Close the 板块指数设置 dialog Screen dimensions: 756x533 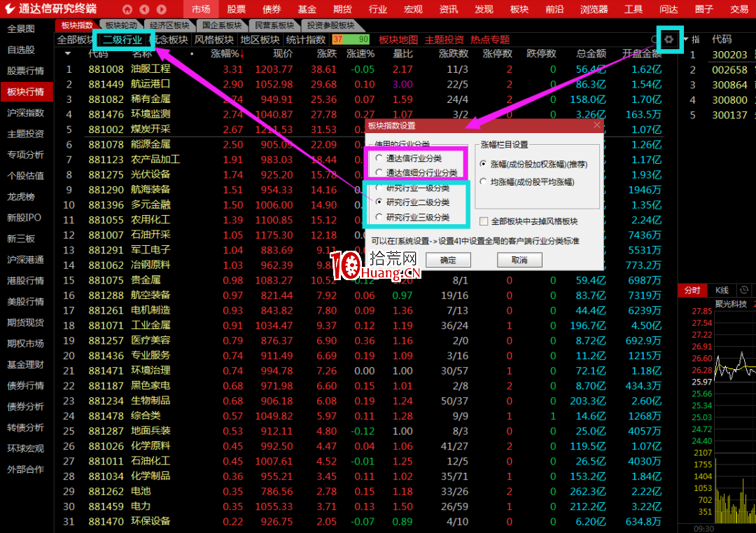597,125
